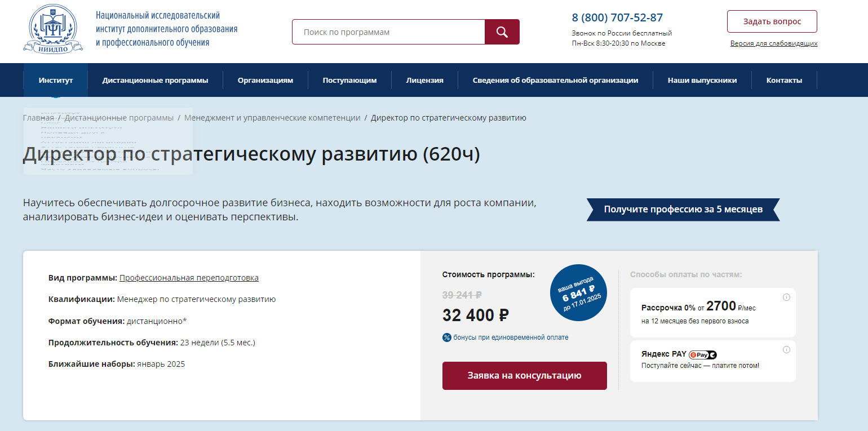Go to Поступающим section

349,80
